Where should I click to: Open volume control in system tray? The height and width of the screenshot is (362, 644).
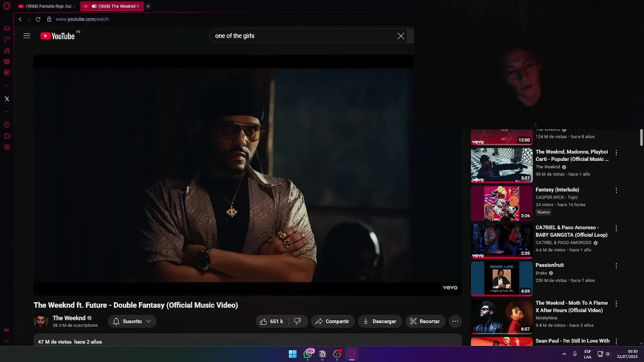(x=608, y=354)
